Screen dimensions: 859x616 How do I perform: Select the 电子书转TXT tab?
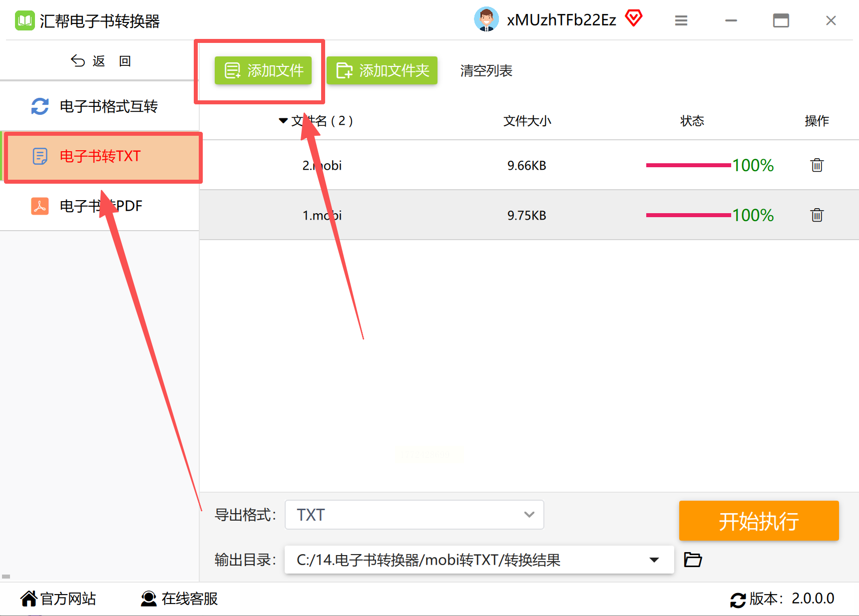click(103, 157)
